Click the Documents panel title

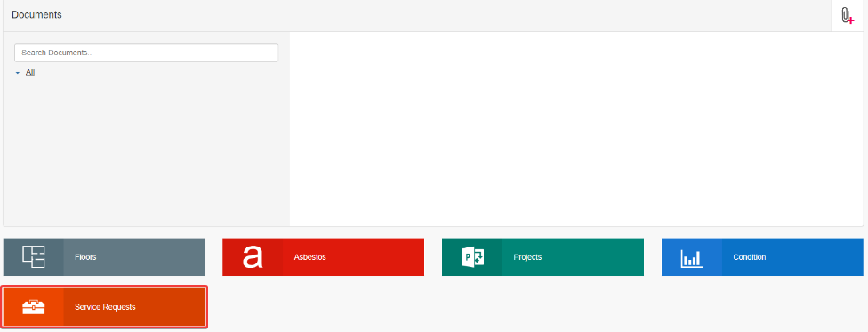(x=36, y=15)
